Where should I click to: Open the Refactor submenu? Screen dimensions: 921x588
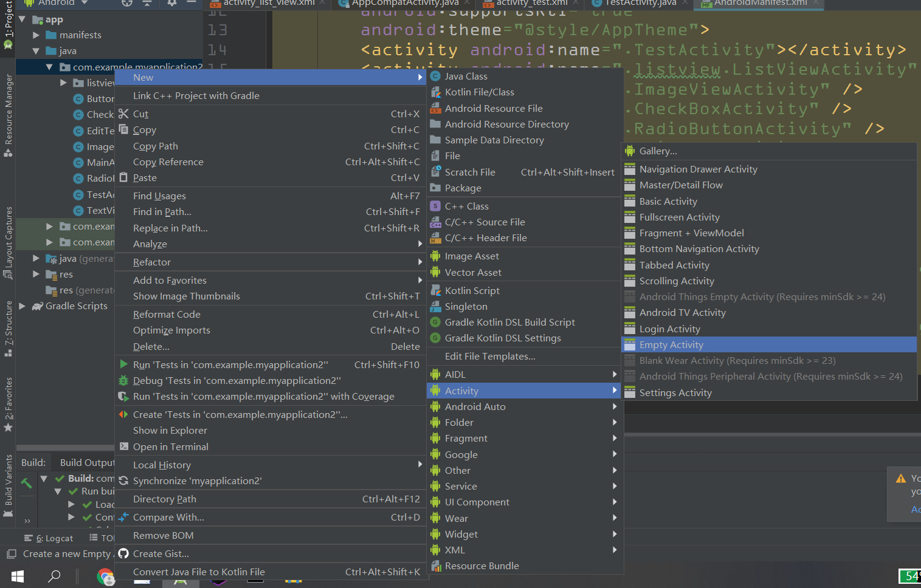pyautogui.click(x=271, y=262)
